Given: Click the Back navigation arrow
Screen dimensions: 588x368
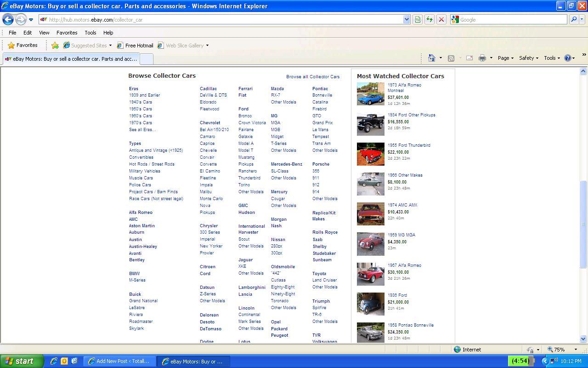Looking at the screenshot, I should (8, 19).
